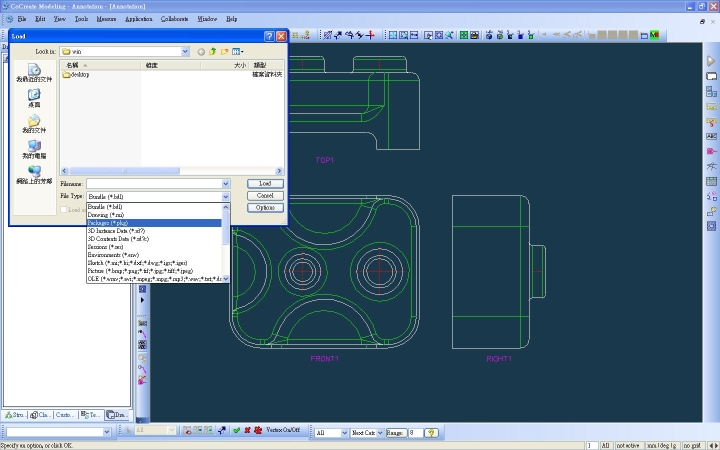Click the red cross-arrow toolbar icon
The width and height of the screenshot is (720, 450).
pyautogui.click(x=370, y=35)
